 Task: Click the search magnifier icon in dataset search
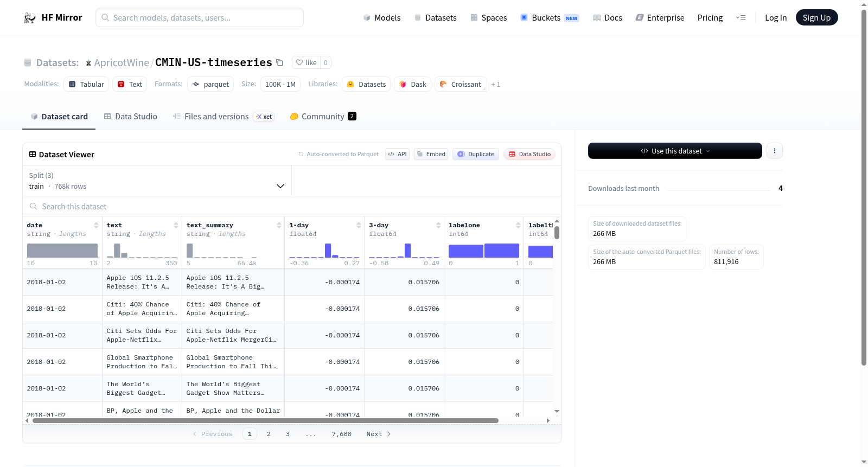coord(34,206)
